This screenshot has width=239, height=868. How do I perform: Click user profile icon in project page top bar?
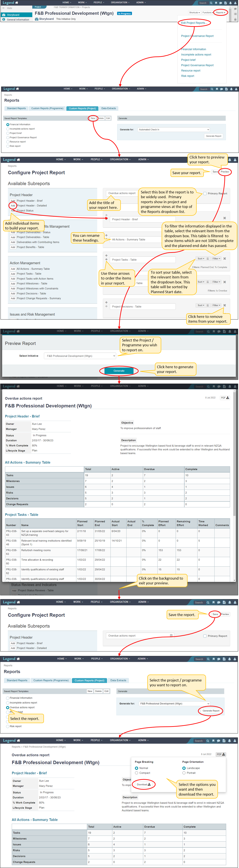point(236,3)
